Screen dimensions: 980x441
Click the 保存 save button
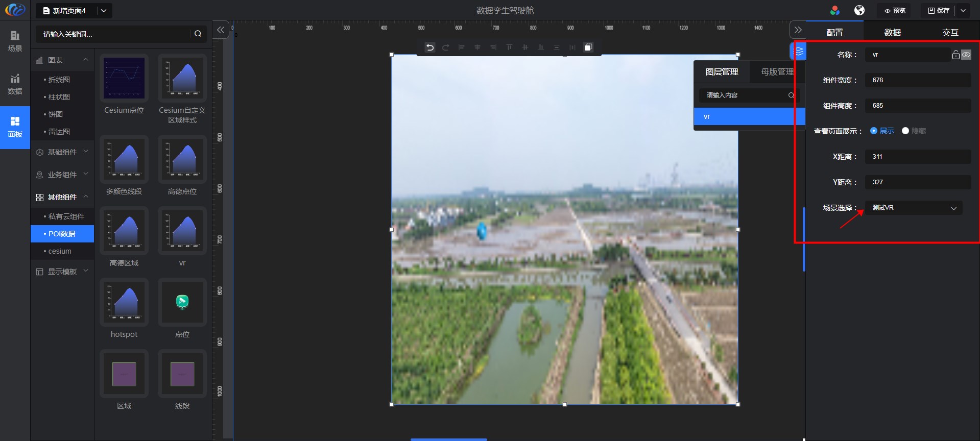tap(939, 10)
